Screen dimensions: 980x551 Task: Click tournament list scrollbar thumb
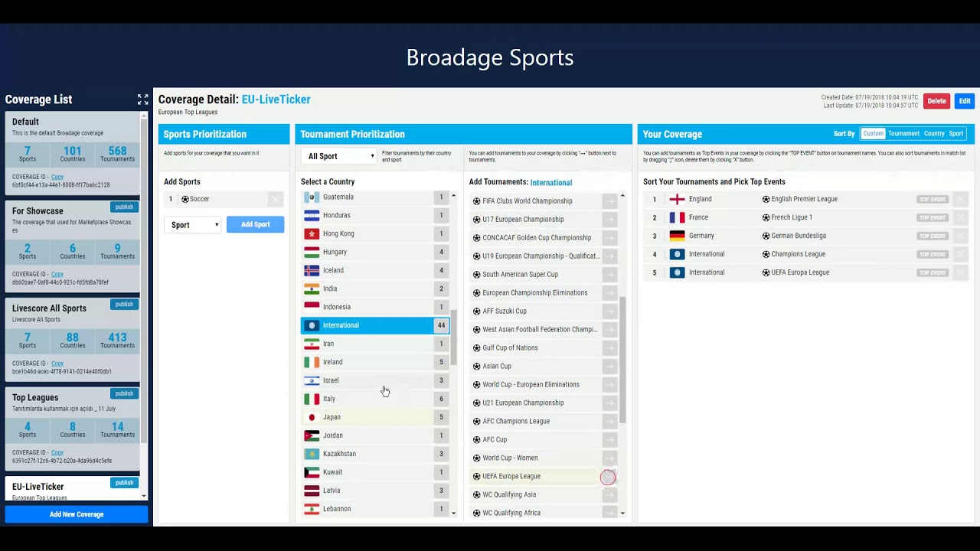click(x=622, y=360)
